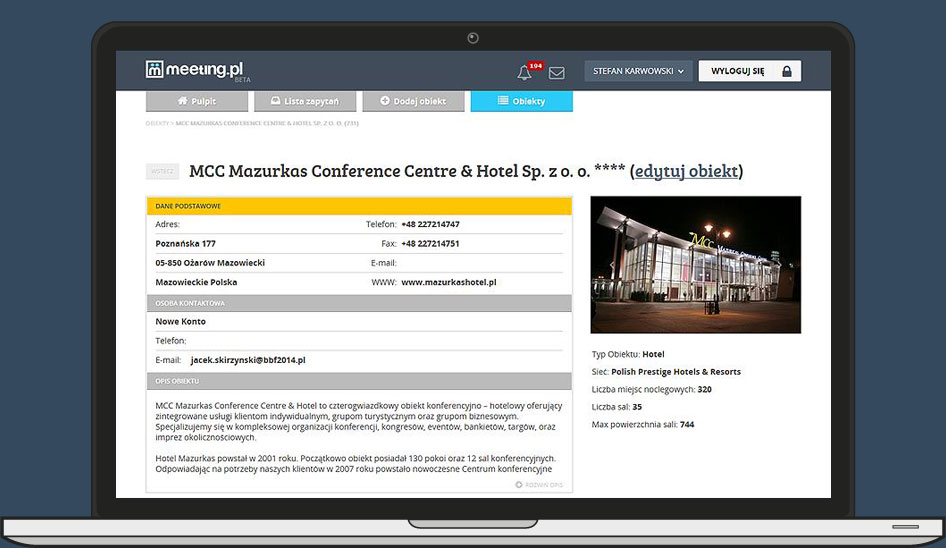Click the plus icon in Dodaj obiekt
Image resolution: width=946 pixels, height=548 pixels.
click(385, 101)
